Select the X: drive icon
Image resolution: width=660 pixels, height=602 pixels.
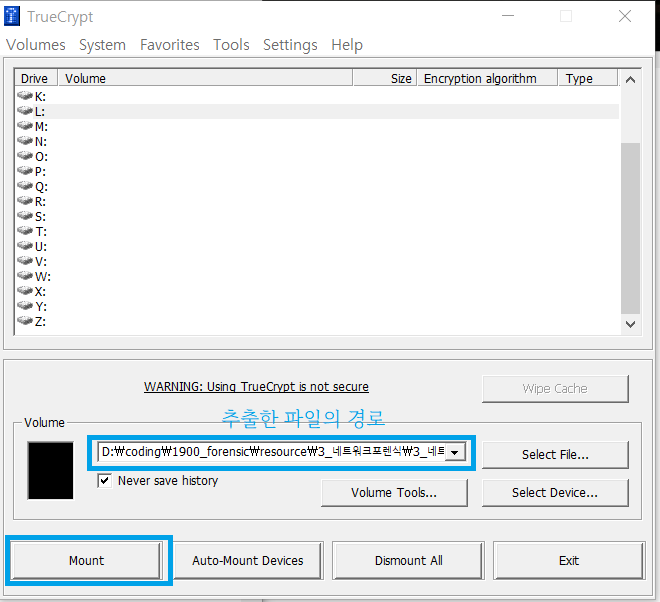point(25,290)
